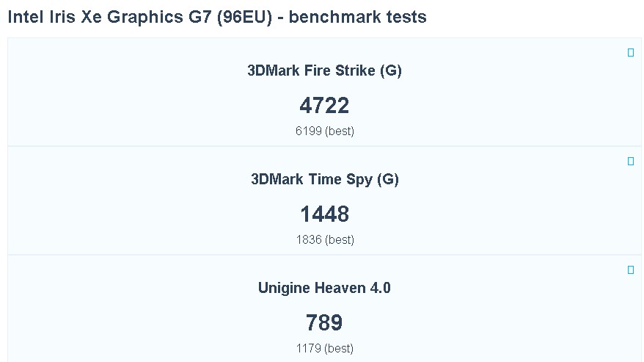Screen dimensions: 644x362
Task: Select the 1448 Time Spy score
Action: pyautogui.click(x=324, y=214)
